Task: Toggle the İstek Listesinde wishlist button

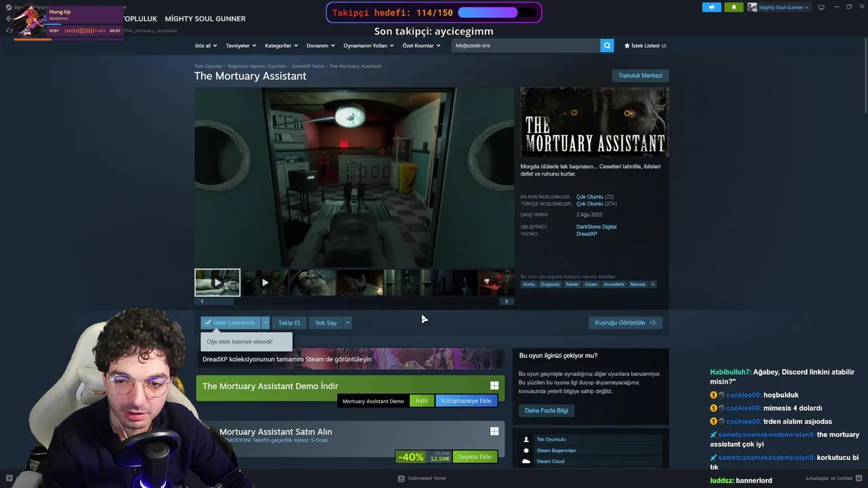Action: click(231, 323)
